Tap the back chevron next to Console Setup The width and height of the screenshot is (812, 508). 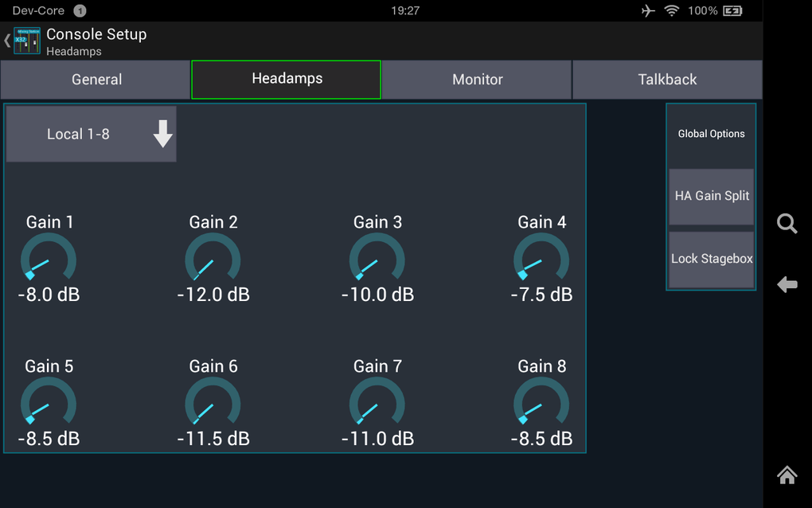tap(7, 40)
